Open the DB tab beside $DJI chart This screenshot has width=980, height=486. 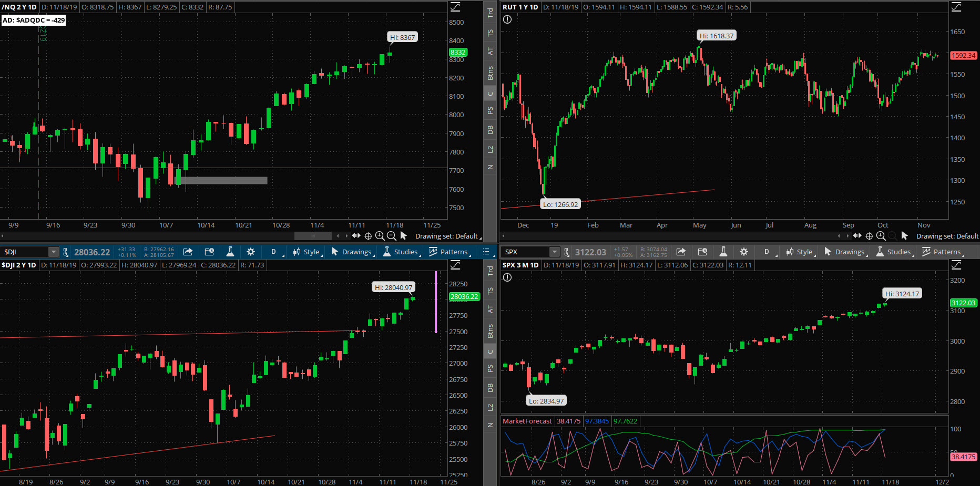[x=490, y=388]
